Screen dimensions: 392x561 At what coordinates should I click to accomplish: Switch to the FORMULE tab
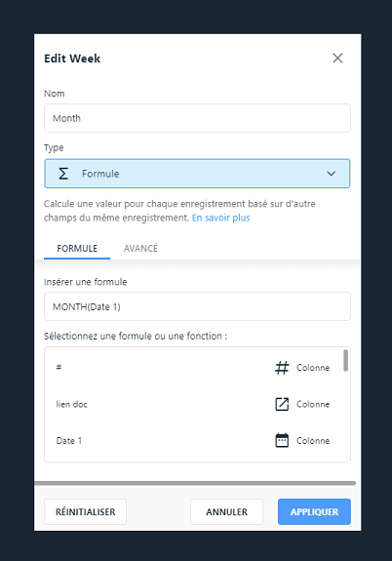[x=77, y=248]
